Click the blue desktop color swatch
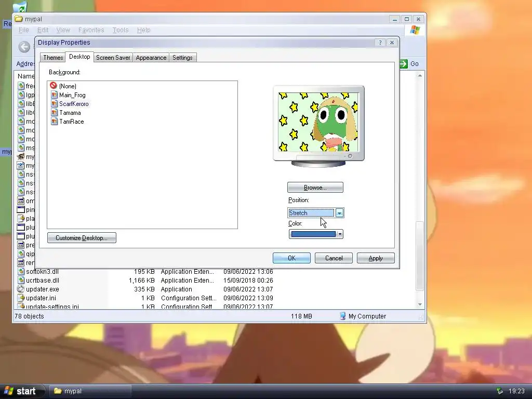The height and width of the screenshot is (399, 532). 313,234
